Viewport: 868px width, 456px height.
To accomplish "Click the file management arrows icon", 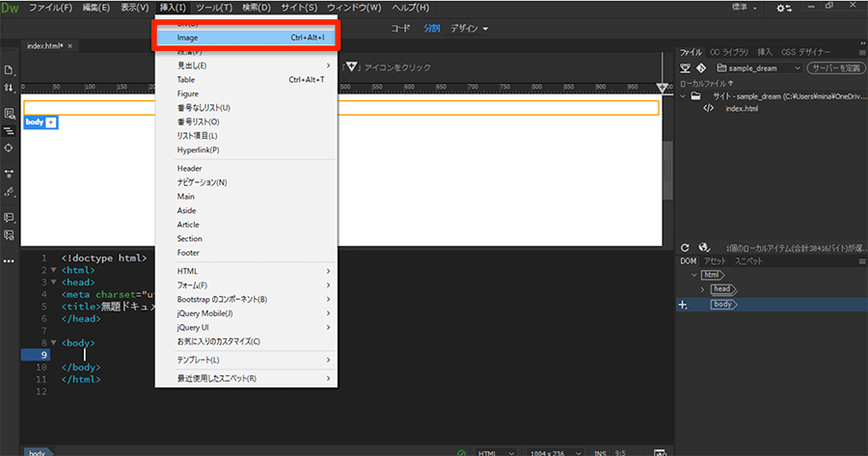I will pyautogui.click(x=9, y=88).
